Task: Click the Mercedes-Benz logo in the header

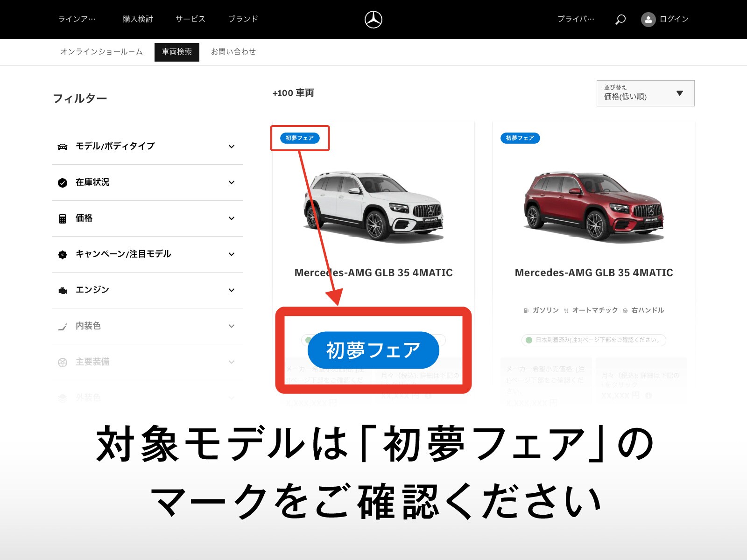Action: (x=373, y=20)
